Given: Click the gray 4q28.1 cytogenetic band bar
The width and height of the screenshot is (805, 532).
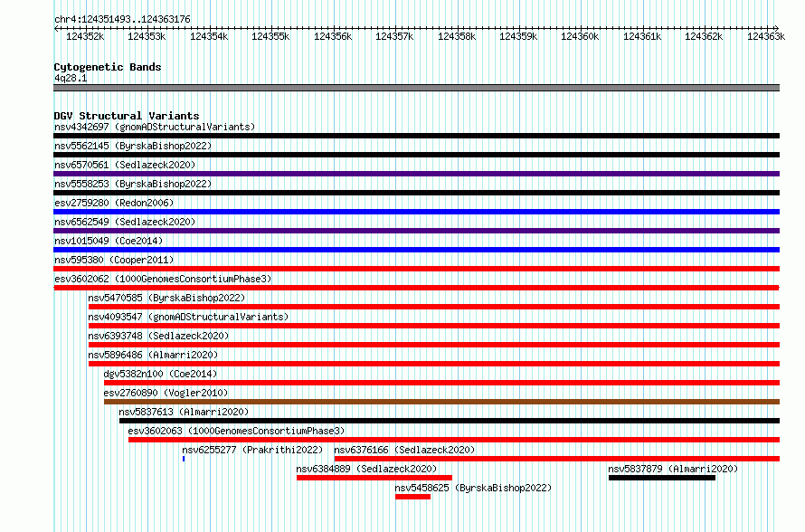Looking at the screenshot, I should pos(416,88).
